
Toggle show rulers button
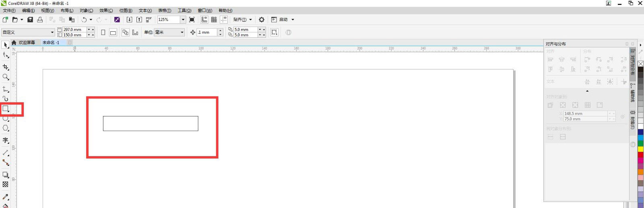[204, 20]
